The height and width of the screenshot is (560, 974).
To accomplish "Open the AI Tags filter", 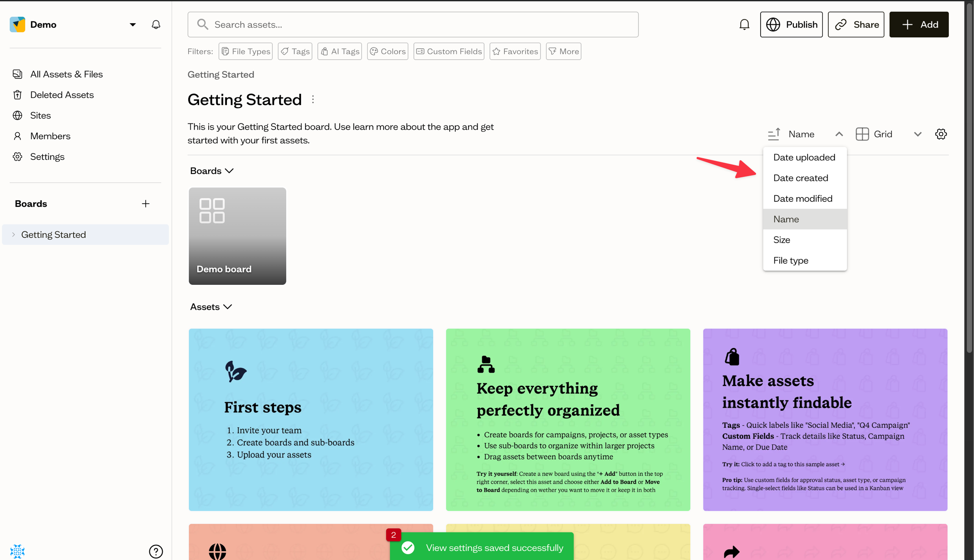I will [x=340, y=52].
